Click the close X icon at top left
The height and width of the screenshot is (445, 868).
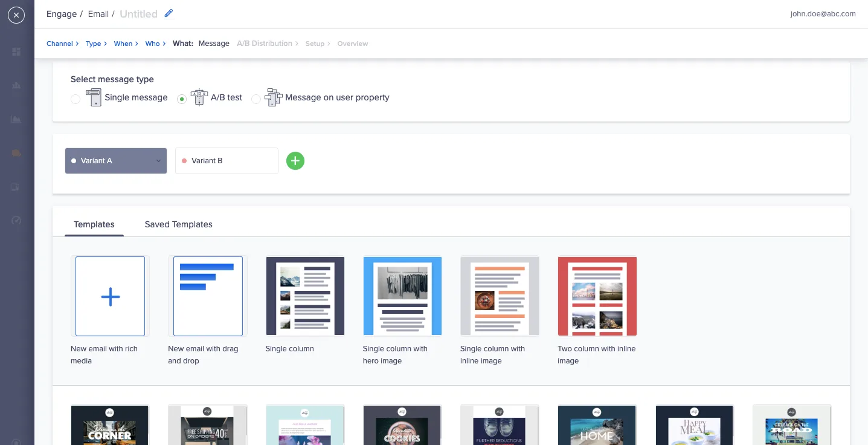click(16, 15)
